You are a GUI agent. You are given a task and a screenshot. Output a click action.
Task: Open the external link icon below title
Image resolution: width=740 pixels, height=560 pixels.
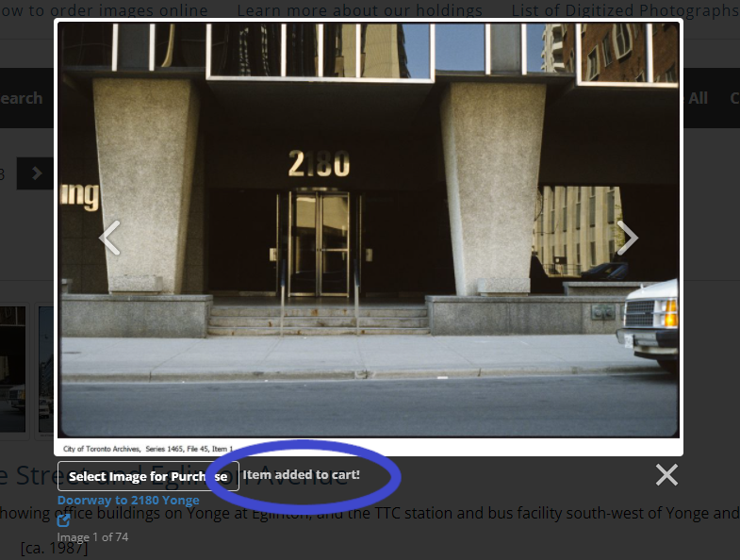(63, 520)
